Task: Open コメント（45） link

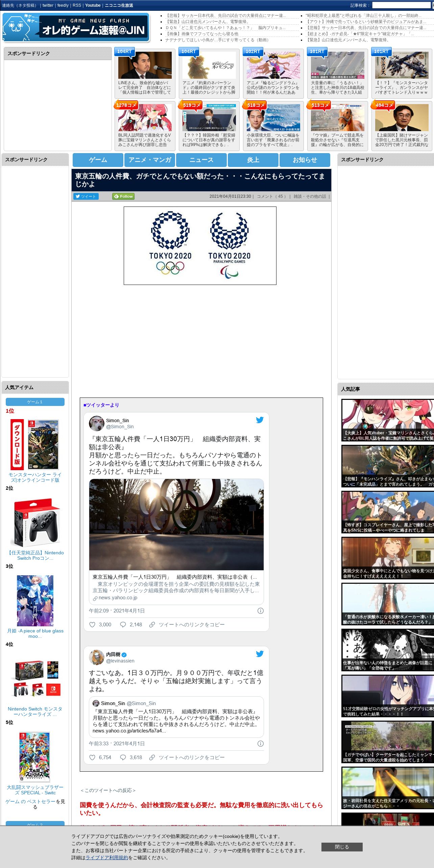Action: click(271, 196)
